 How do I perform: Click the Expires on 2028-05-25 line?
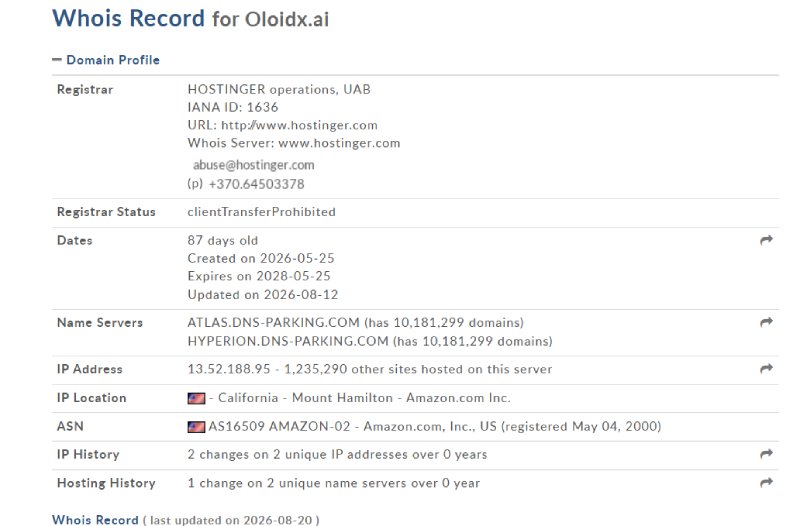click(x=259, y=276)
